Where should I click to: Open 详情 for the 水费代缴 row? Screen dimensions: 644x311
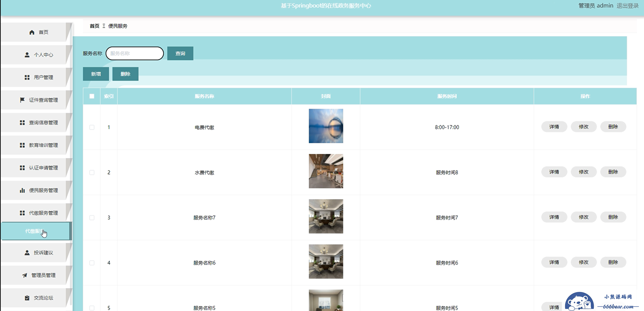(554, 172)
